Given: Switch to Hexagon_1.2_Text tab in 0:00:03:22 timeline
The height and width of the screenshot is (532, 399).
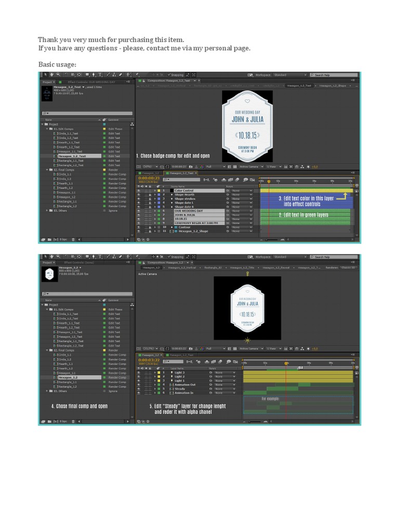Looking at the screenshot, I should click(x=181, y=355).
